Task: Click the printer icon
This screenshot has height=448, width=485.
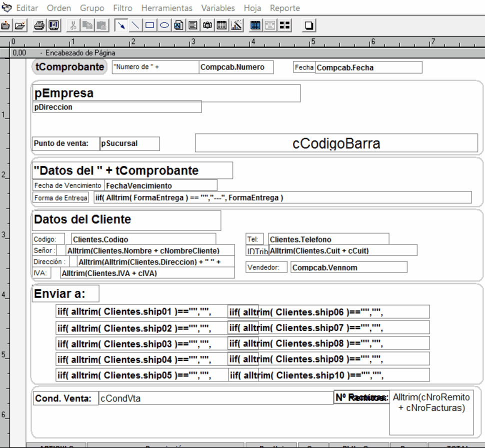Action: [x=39, y=25]
